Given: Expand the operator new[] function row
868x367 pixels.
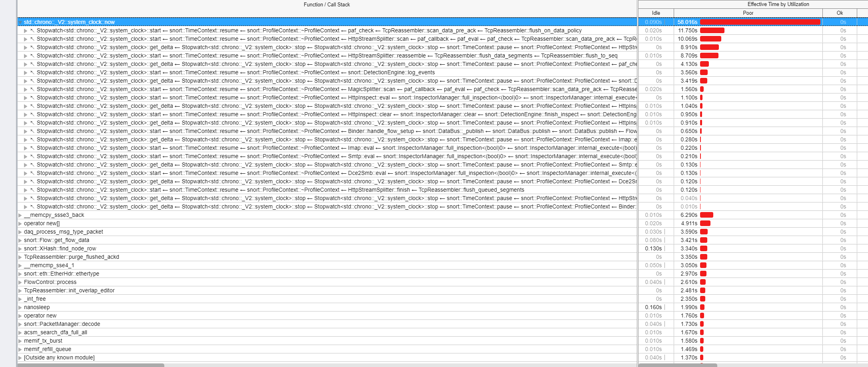Looking at the screenshot, I should [x=20, y=224].
